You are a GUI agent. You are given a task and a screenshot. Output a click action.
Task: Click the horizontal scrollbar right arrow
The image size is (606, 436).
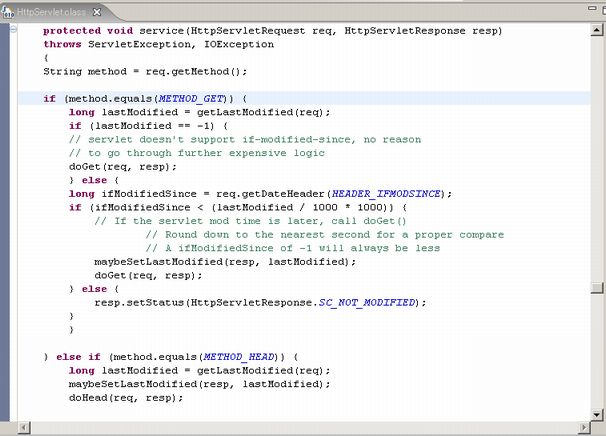[584, 427]
